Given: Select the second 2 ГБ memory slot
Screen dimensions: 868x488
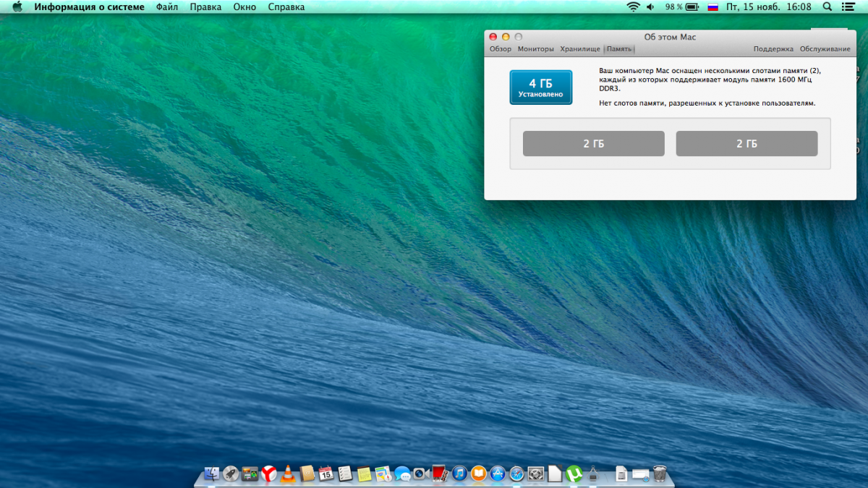Looking at the screenshot, I should pyautogui.click(x=746, y=144).
